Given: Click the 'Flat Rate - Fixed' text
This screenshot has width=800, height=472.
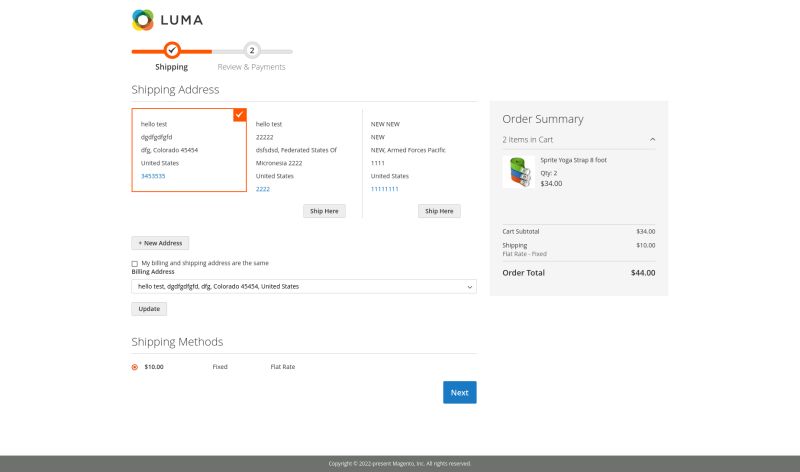Looking at the screenshot, I should (524, 254).
